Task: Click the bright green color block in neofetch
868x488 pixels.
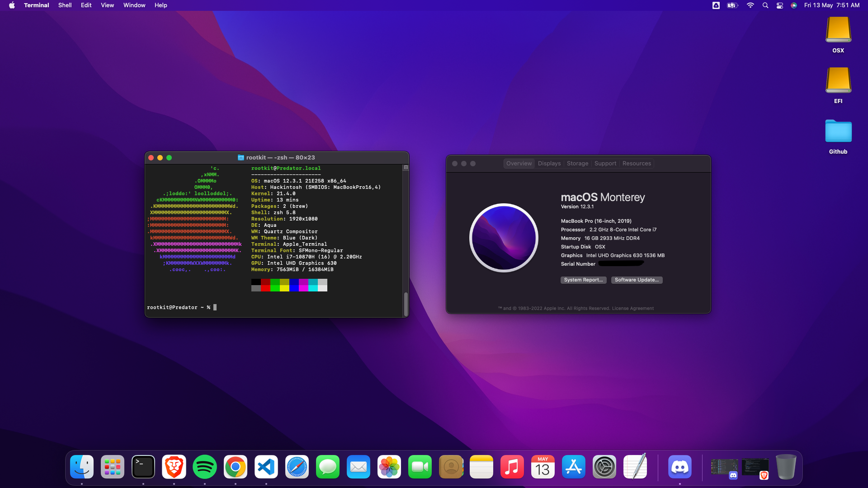Action: point(275,288)
